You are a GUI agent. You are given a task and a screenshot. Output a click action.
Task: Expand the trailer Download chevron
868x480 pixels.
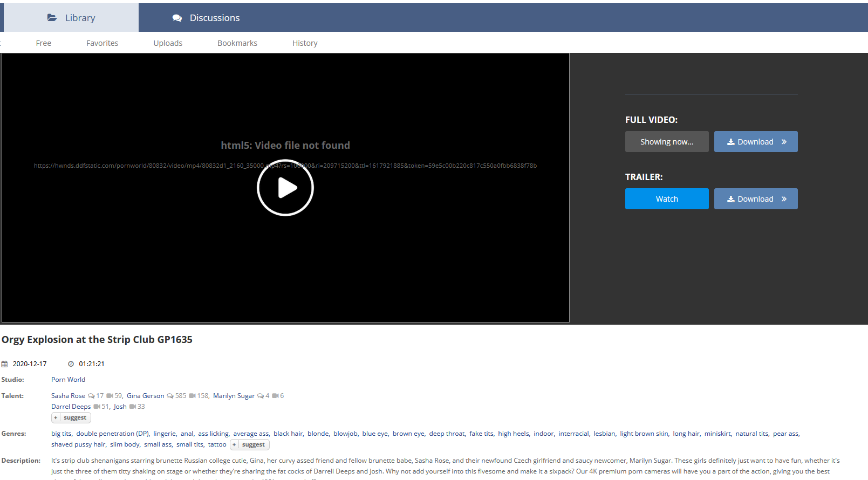tap(784, 199)
